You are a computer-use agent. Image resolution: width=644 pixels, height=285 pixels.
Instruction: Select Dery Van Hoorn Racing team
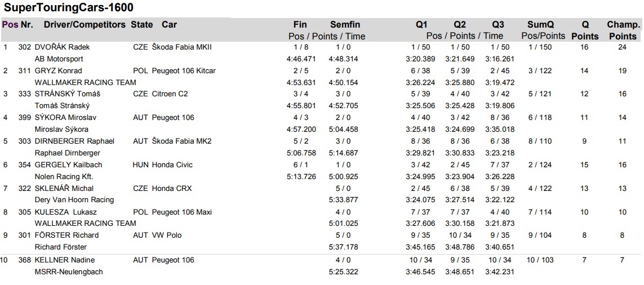(74, 200)
